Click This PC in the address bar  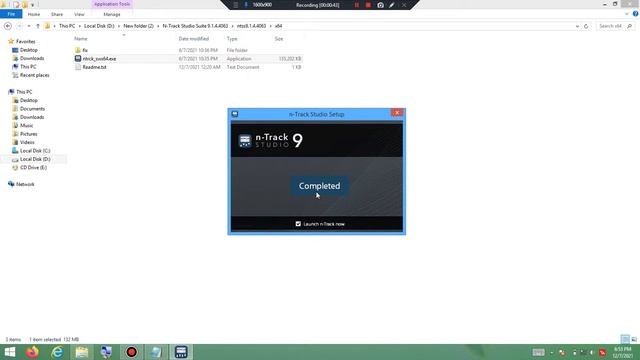point(67,26)
